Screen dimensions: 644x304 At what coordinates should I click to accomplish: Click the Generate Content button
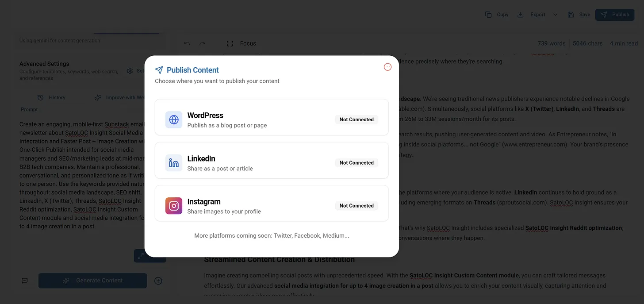click(x=92, y=280)
